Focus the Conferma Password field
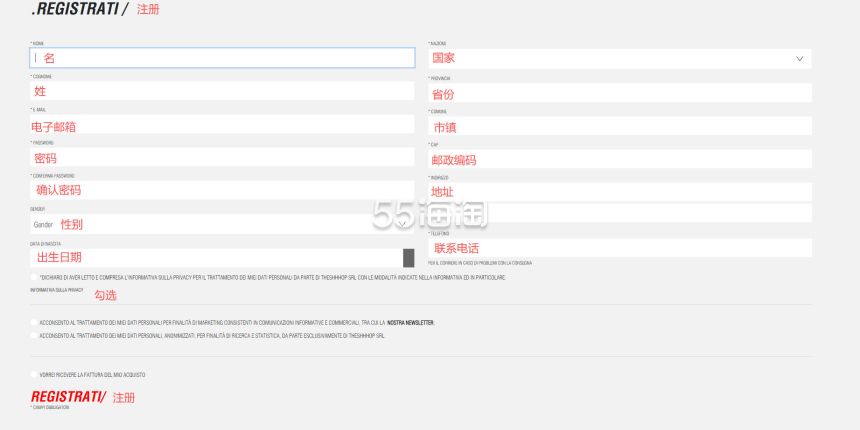Viewport: 860px width, 430px height. (x=222, y=190)
